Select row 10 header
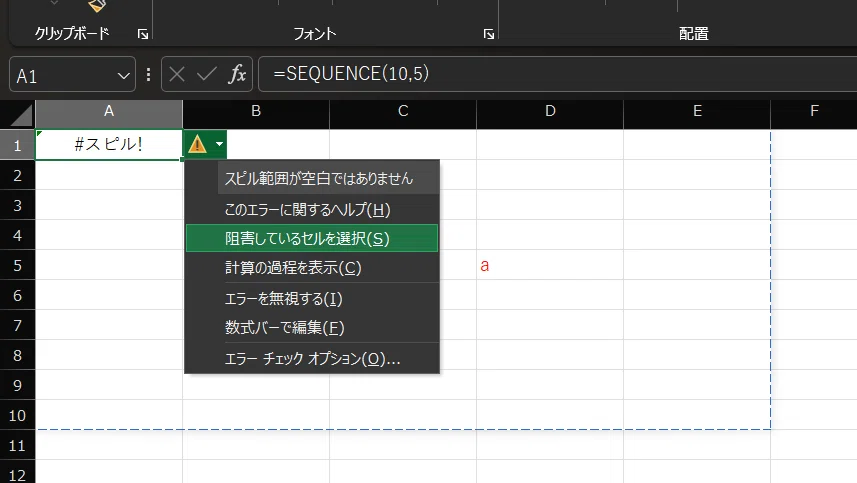The image size is (857, 483). (x=17, y=415)
